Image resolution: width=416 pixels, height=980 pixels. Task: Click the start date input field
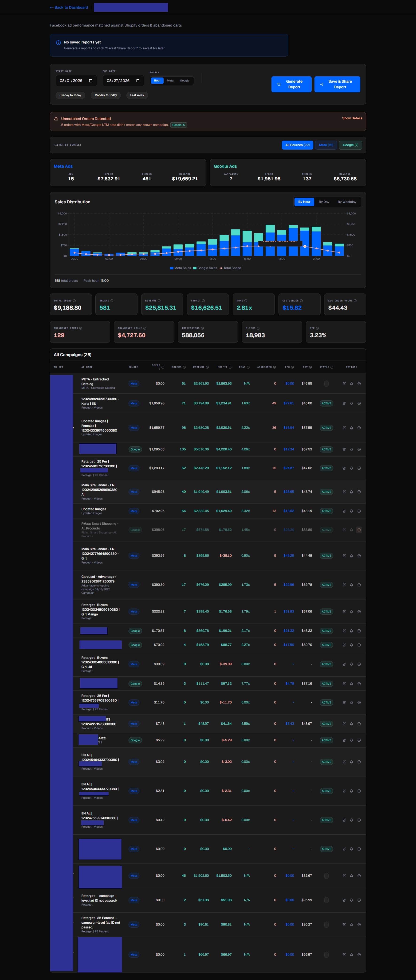(76, 81)
